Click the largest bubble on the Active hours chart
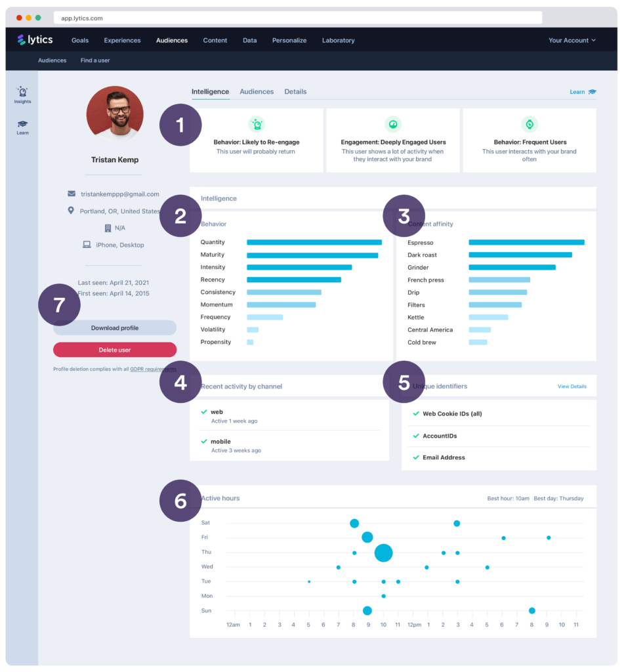 click(383, 553)
